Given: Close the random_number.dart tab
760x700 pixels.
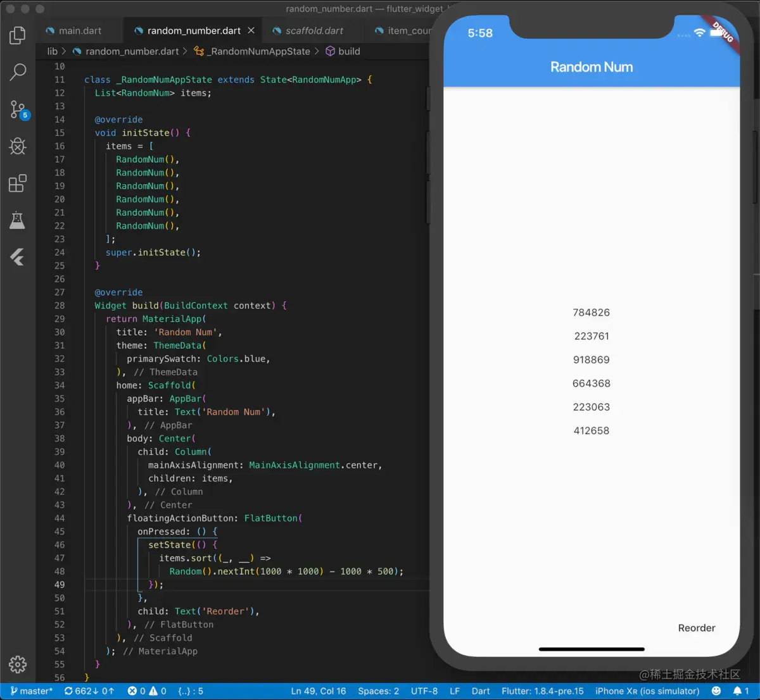Looking at the screenshot, I should pyautogui.click(x=251, y=30).
